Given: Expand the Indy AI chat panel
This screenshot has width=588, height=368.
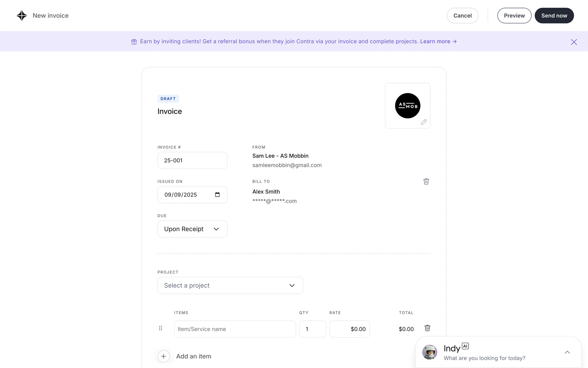Looking at the screenshot, I should [567, 352].
